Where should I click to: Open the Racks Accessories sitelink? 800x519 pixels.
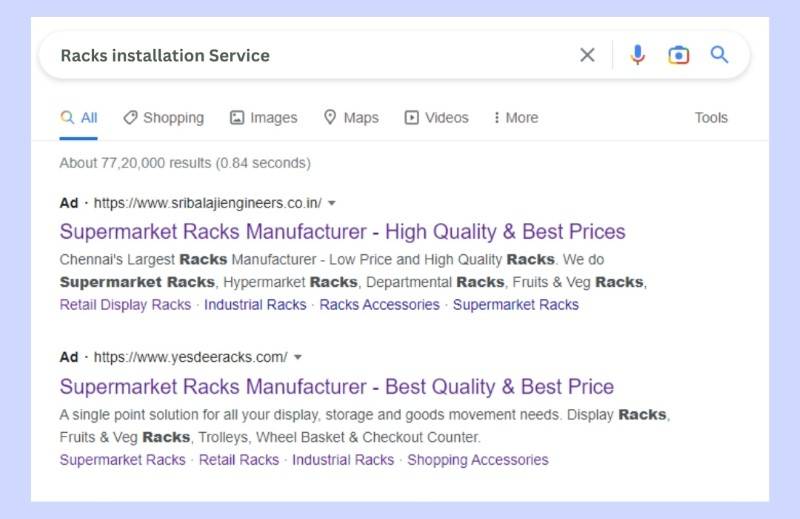[379, 305]
